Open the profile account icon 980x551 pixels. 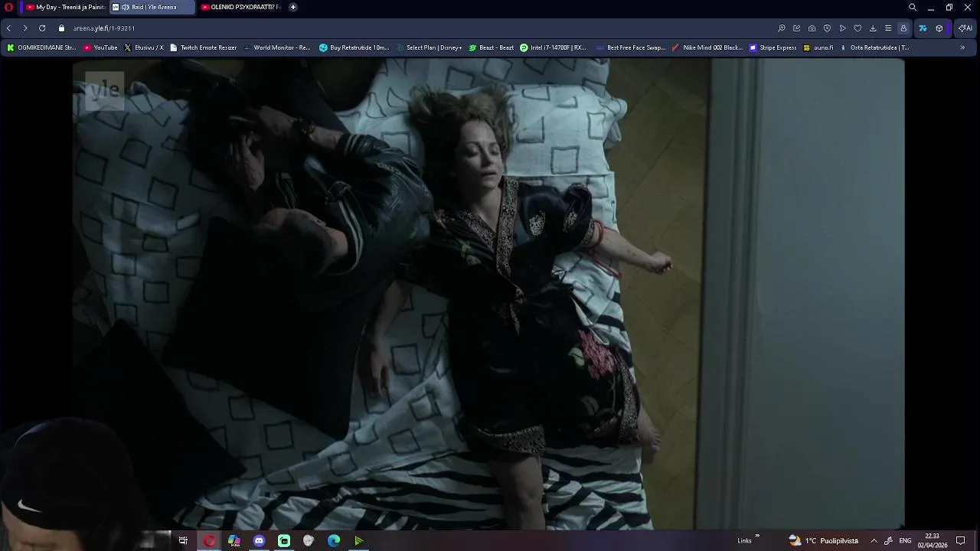pyautogui.click(x=903, y=28)
